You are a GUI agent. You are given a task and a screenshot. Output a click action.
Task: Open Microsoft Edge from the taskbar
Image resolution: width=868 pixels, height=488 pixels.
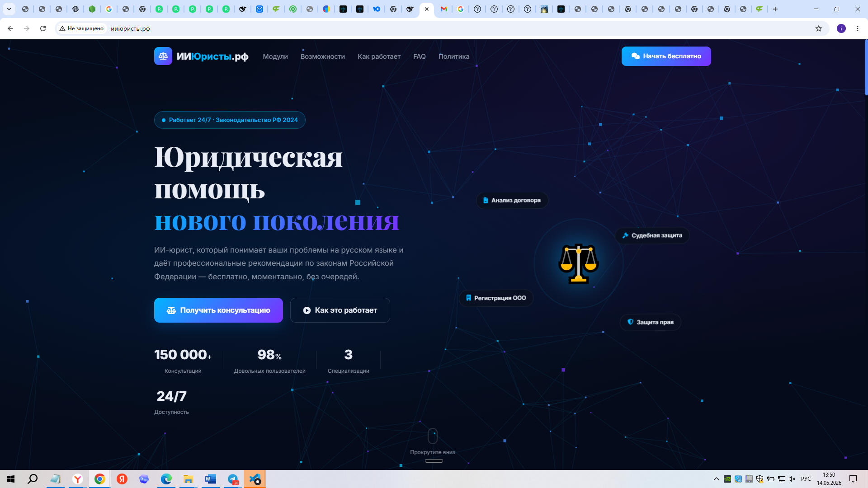pyautogui.click(x=166, y=479)
